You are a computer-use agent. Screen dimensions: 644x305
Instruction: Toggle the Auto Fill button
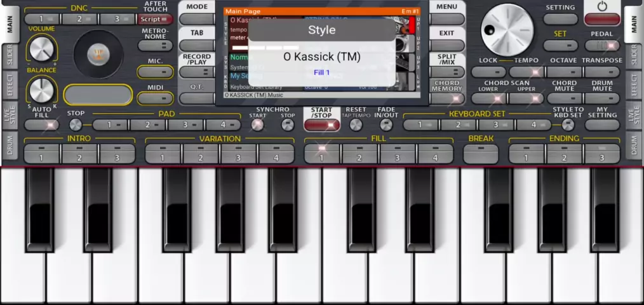pos(41,125)
